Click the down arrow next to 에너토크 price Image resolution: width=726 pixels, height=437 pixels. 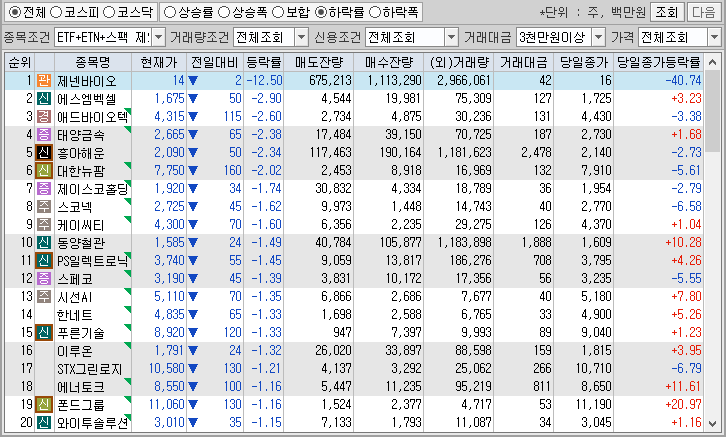tap(193, 387)
